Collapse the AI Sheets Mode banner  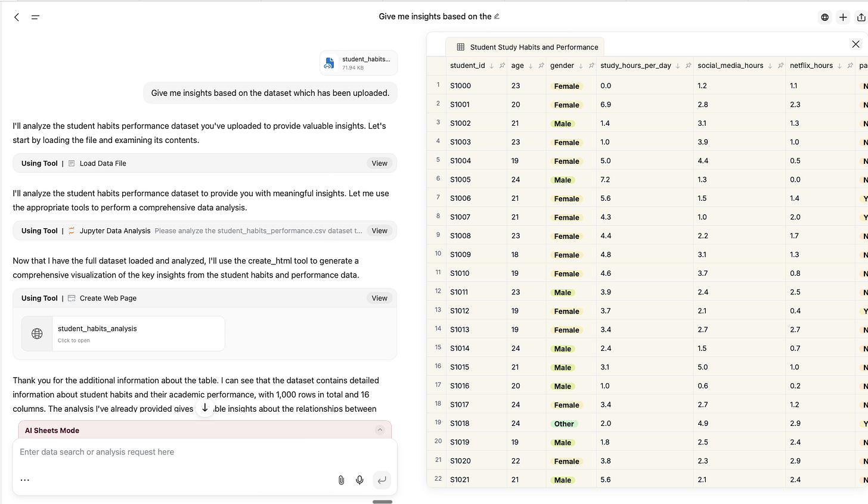coord(380,430)
